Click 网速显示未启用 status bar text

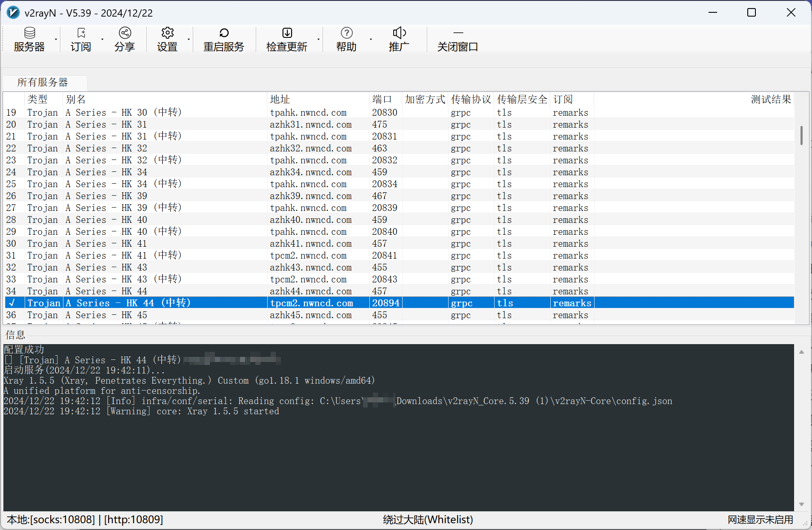click(x=760, y=519)
